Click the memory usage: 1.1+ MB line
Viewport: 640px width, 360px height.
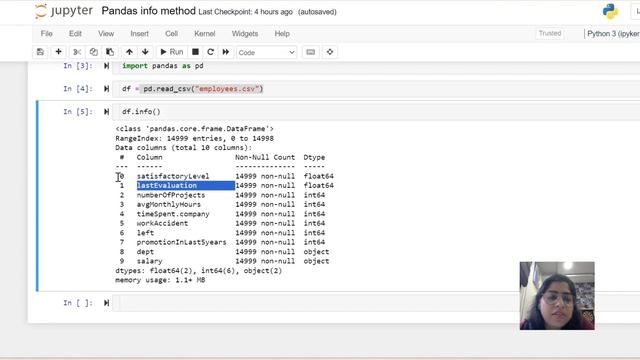coord(160,280)
